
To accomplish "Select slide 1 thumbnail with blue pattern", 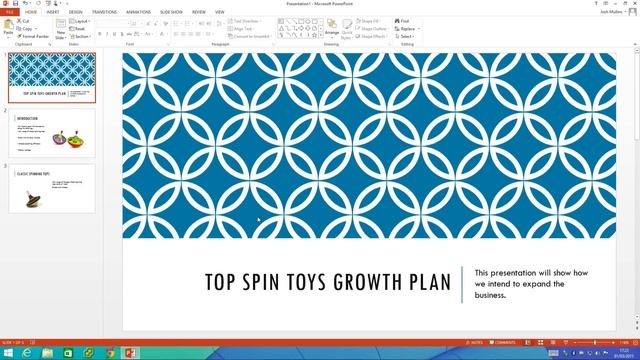I will click(52, 78).
